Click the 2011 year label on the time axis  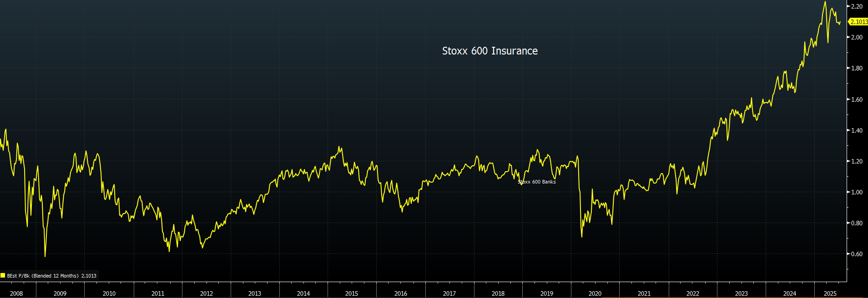[x=158, y=293]
